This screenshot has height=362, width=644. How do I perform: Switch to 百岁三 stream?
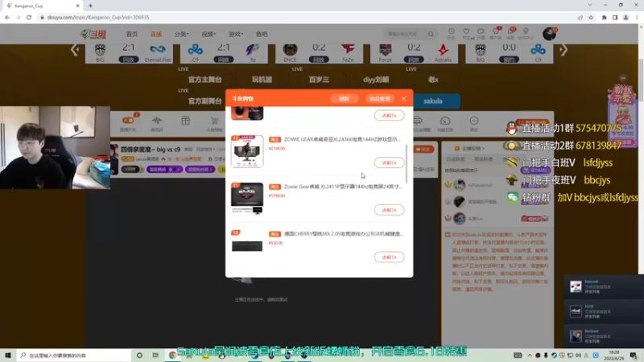click(319, 80)
